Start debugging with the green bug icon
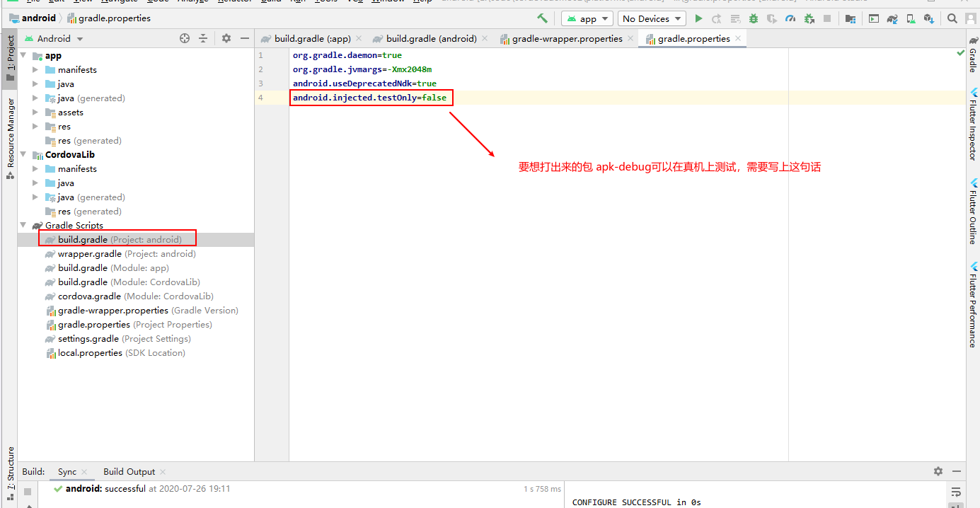The height and width of the screenshot is (508, 980). 754,18
